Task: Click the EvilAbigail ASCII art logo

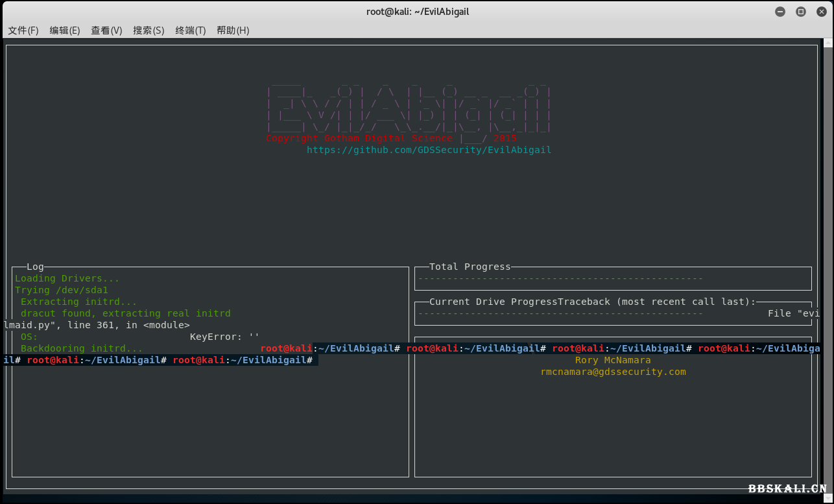Action: pyautogui.click(x=409, y=107)
